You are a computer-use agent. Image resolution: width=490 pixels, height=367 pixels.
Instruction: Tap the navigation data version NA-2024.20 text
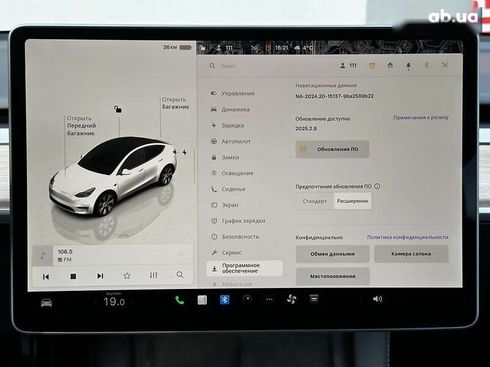click(334, 96)
